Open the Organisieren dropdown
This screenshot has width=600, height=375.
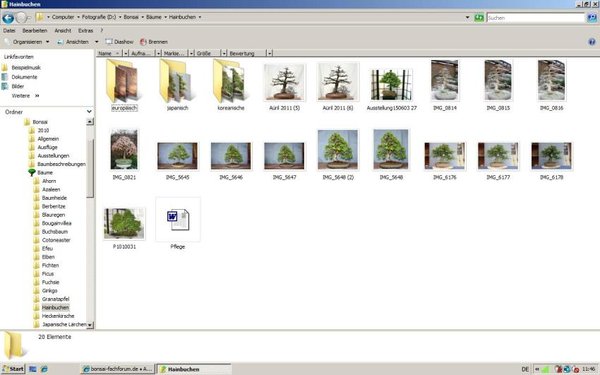pyautogui.click(x=27, y=42)
